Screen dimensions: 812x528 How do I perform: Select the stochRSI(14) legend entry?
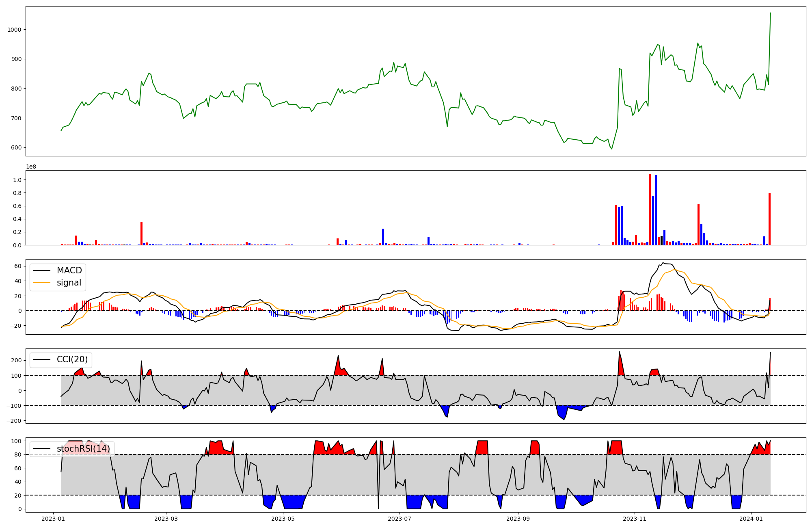pos(83,449)
